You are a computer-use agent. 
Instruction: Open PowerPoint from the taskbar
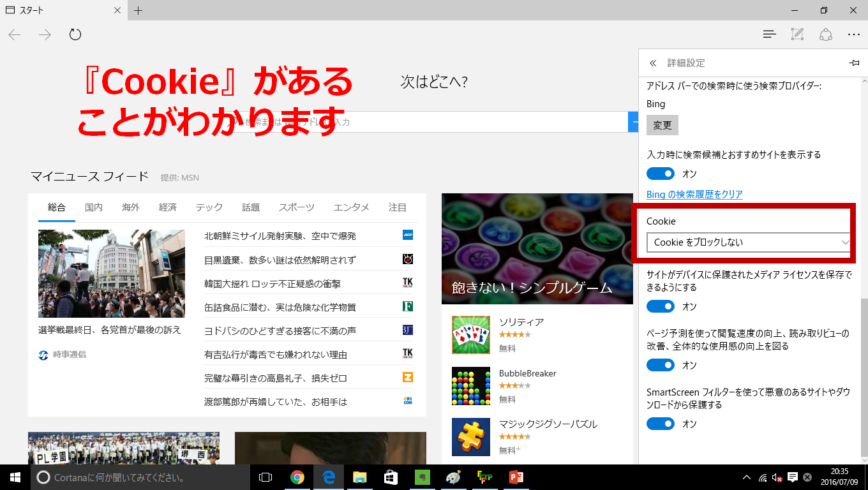point(516,477)
